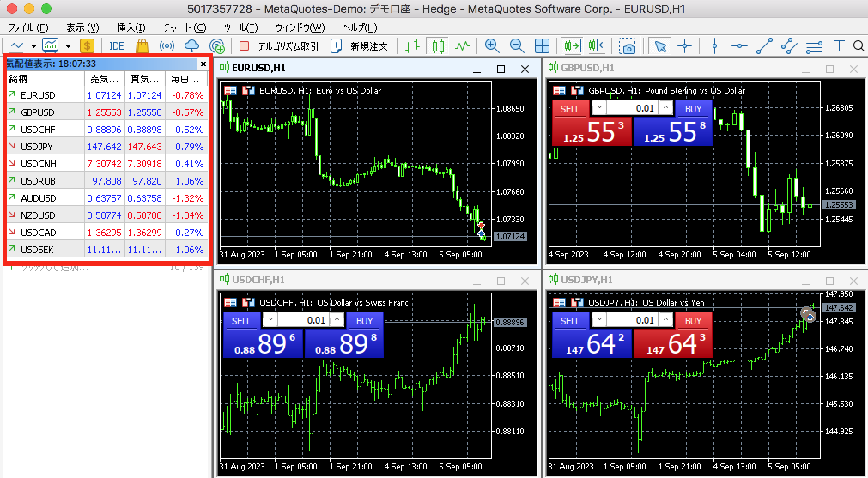Select the text label tool
Screen dimensions: 868x478
point(839,46)
